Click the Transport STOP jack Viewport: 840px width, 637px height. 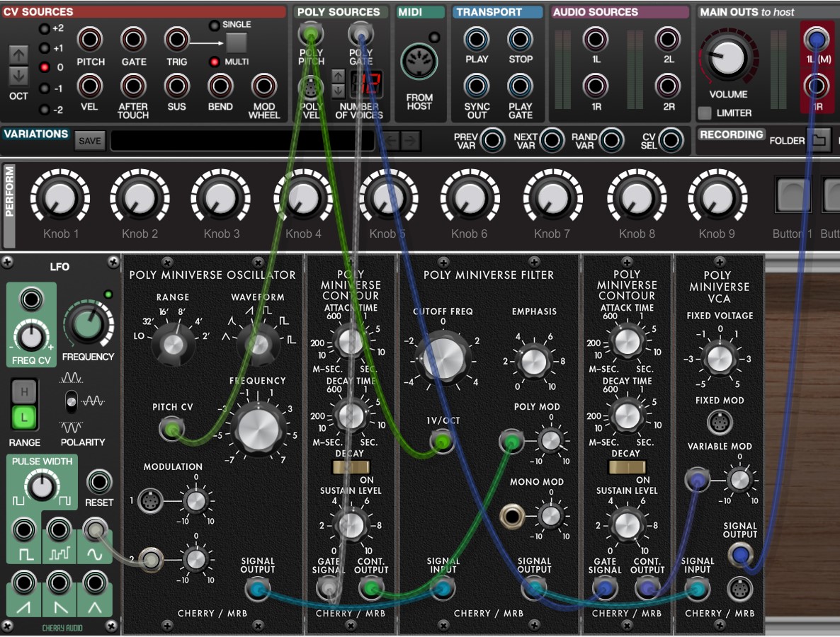pos(520,39)
